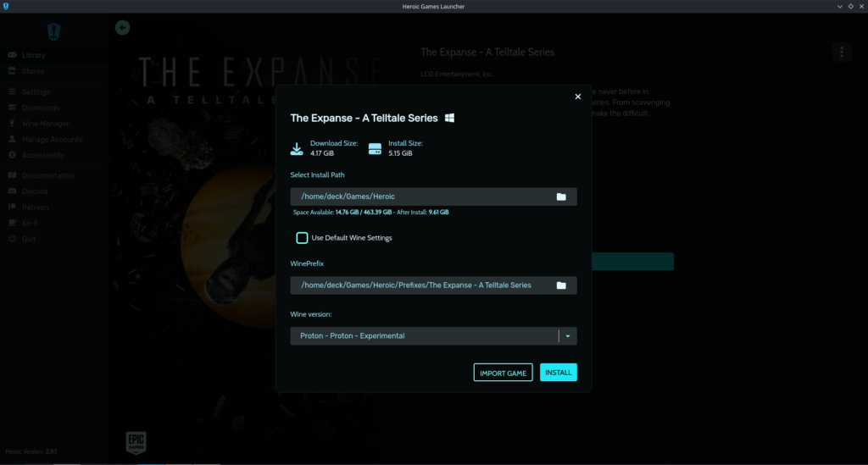Image resolution: width=868 pixels, height=465 pixels.
Task: Click the title bar keep-above diamond button
Action: [850, 6]
